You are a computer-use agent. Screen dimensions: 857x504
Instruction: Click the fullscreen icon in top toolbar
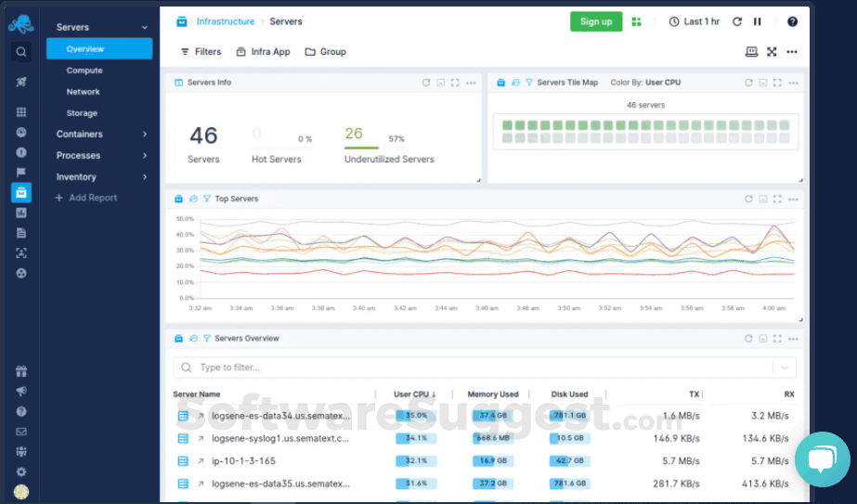point(772,52)
